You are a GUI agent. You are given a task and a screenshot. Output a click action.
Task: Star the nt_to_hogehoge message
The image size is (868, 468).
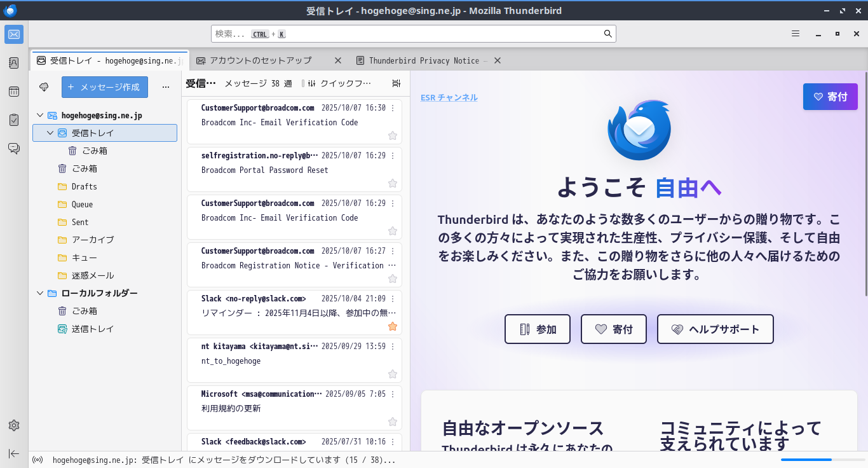[x=393, y=374]
